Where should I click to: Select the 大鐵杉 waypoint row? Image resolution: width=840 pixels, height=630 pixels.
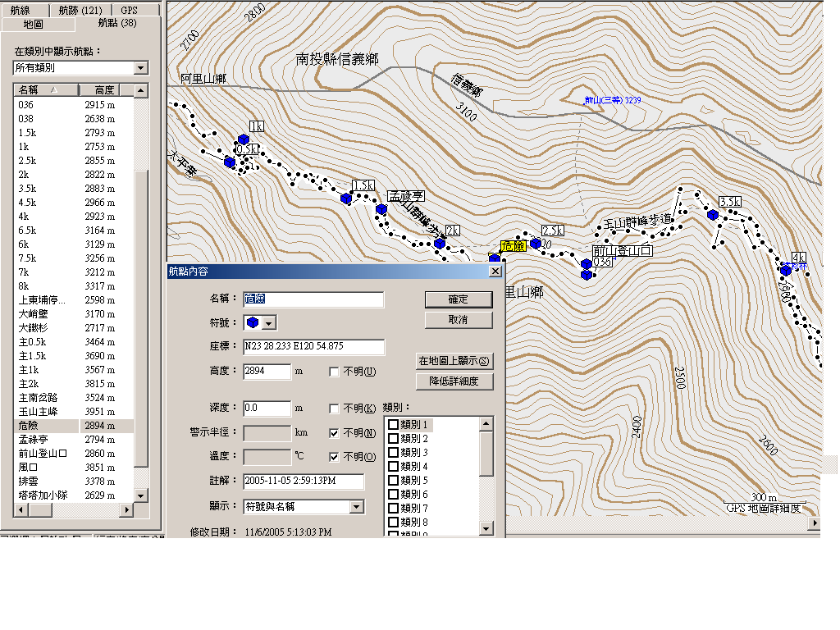tap(74, 328)
